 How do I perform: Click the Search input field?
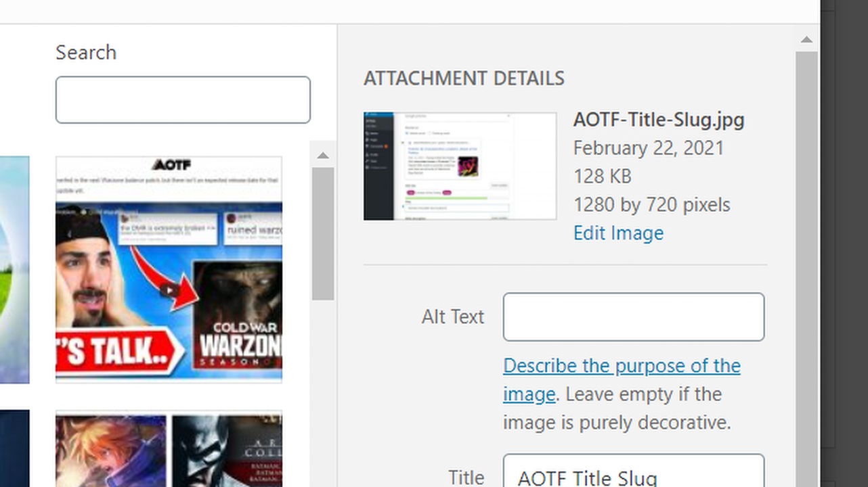(183, 100)
